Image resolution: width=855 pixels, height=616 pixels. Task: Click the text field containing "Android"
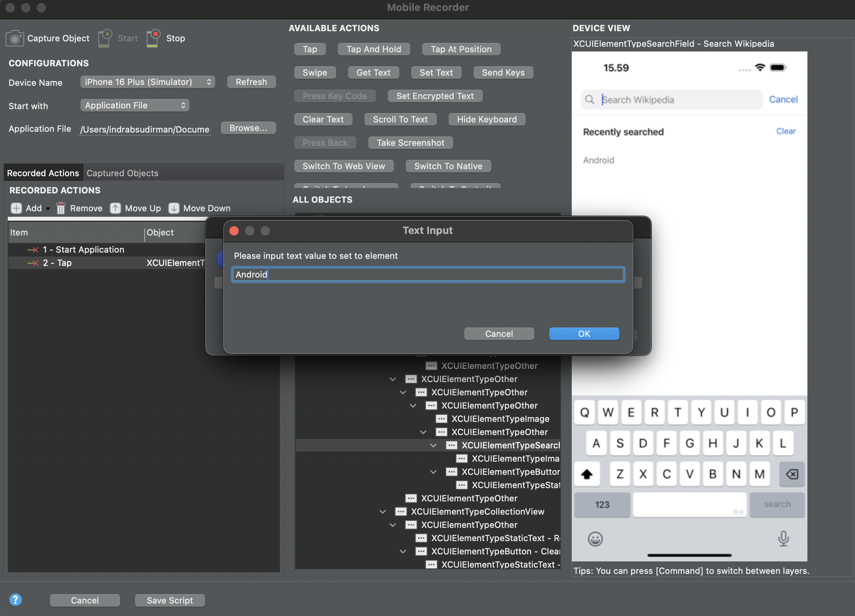coord(428,274)
